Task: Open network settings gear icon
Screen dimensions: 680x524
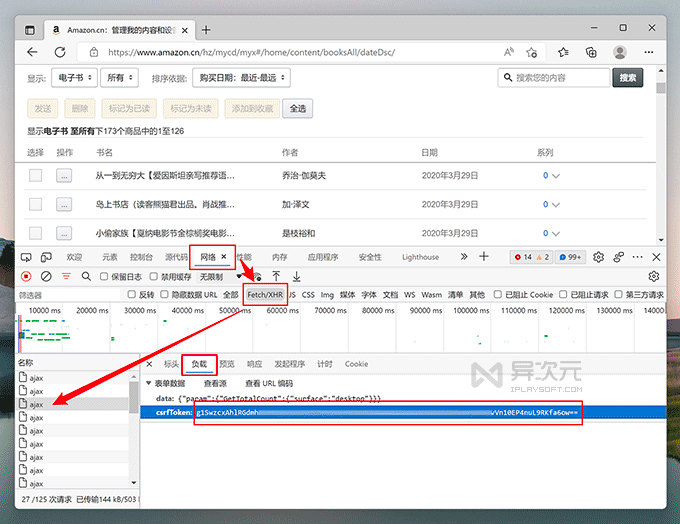Action: pyautogui.click(x=654, y=276)
